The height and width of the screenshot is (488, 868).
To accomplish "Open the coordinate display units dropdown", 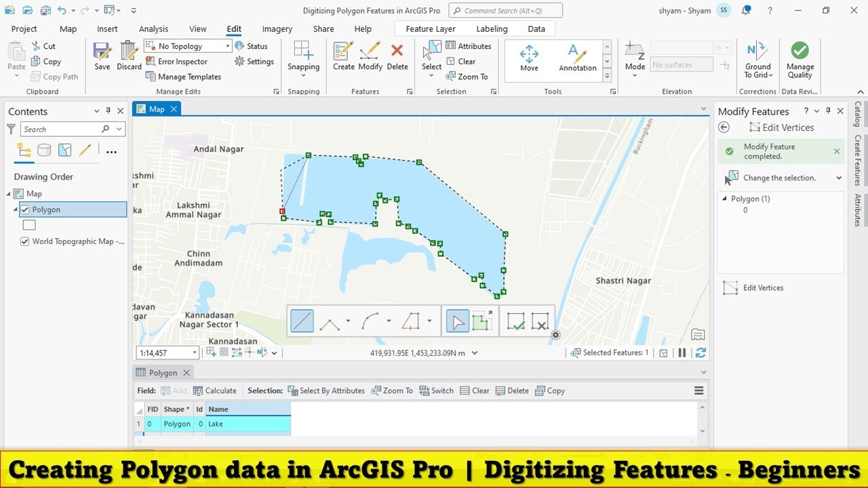I will 475,352.
